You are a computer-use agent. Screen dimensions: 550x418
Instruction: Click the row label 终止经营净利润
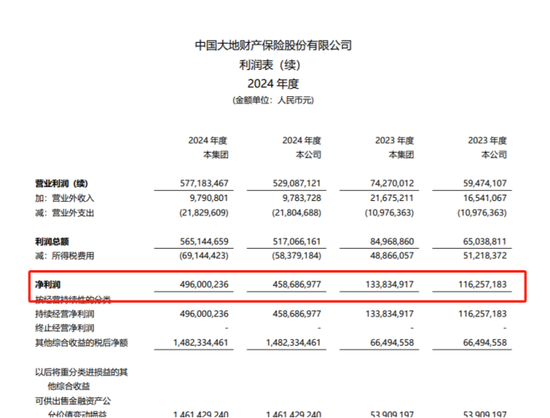coord(65,328)
